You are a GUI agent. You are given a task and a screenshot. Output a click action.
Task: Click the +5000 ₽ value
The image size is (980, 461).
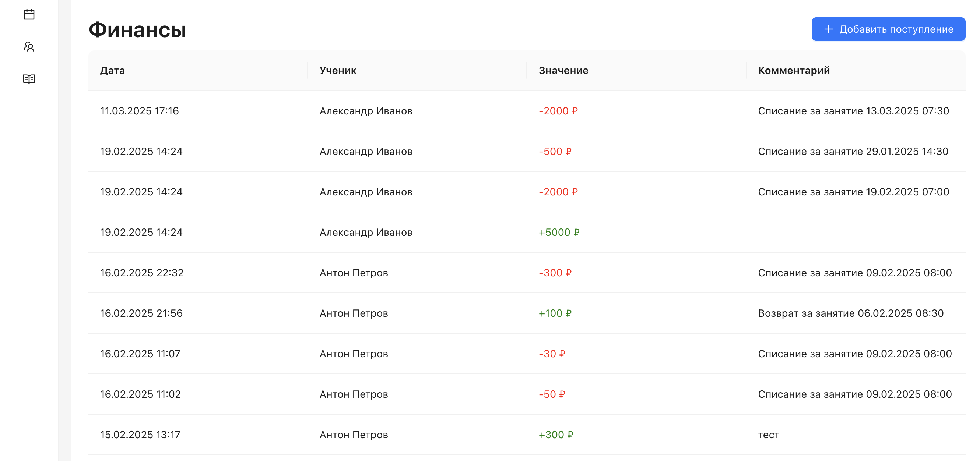(x=559, y=232)
